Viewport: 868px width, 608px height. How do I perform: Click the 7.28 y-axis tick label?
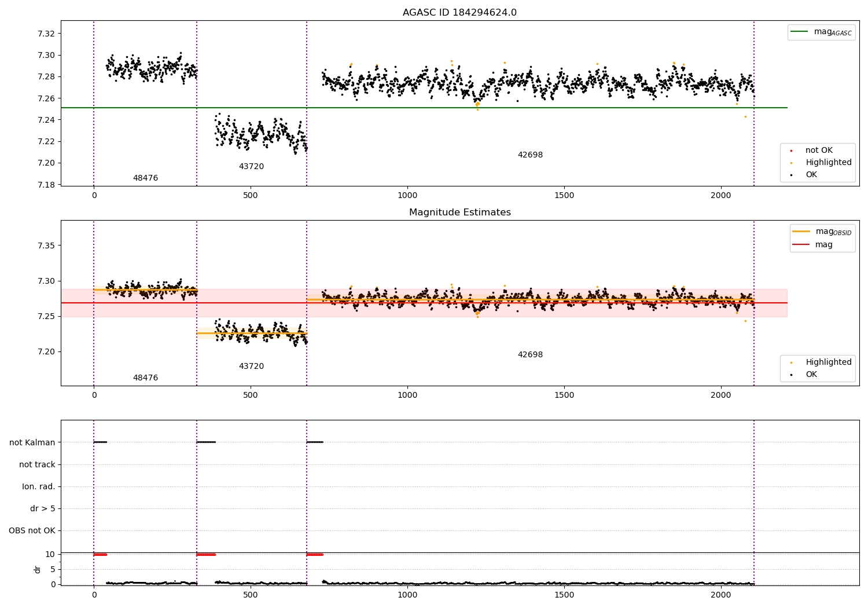(46, 77)
